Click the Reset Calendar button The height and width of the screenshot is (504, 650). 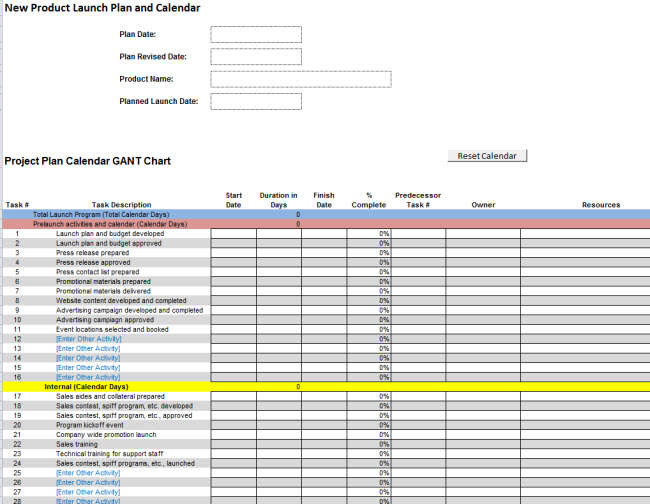[487, 156]
